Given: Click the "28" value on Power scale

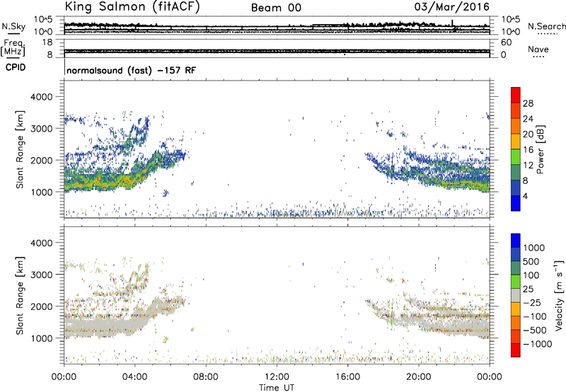Looking at the screenshot, I should [528, 103].
